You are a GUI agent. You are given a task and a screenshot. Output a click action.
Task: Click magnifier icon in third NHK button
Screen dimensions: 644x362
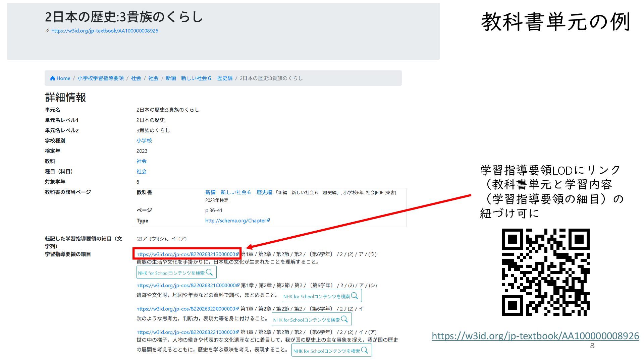344,319
